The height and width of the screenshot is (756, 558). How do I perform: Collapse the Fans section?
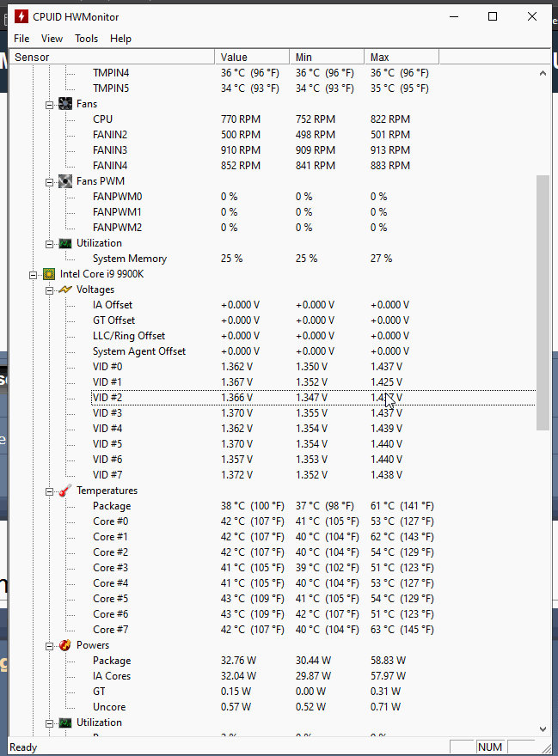click(x=49, y=105)
